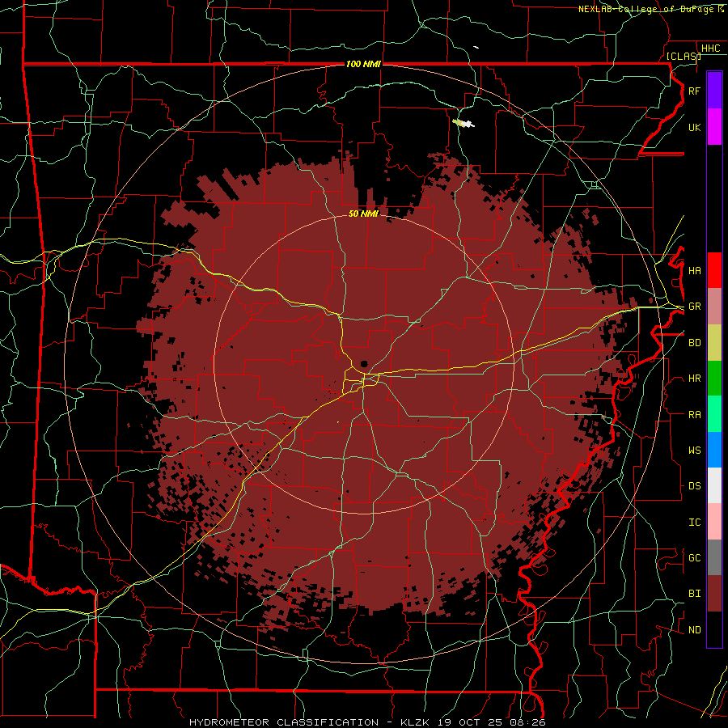728x728 pixels.
Task: Click the RA legend label
Action: pos(694,414)
